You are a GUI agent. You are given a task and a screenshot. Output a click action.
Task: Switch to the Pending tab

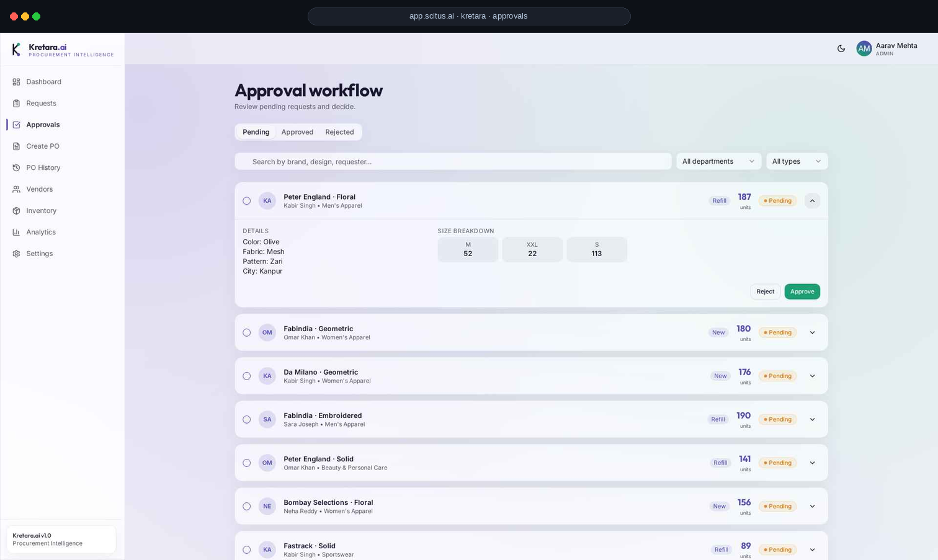click(256, 132)
